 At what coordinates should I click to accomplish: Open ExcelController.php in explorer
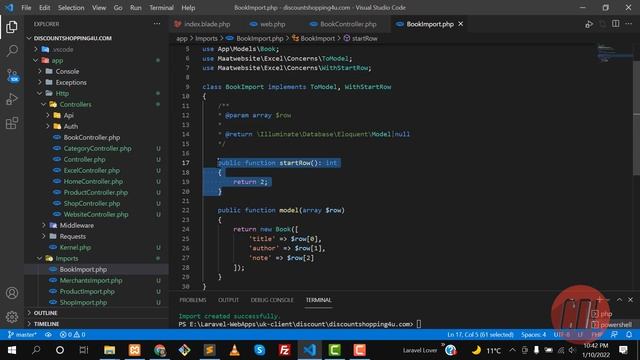click(x=91, y=171)
